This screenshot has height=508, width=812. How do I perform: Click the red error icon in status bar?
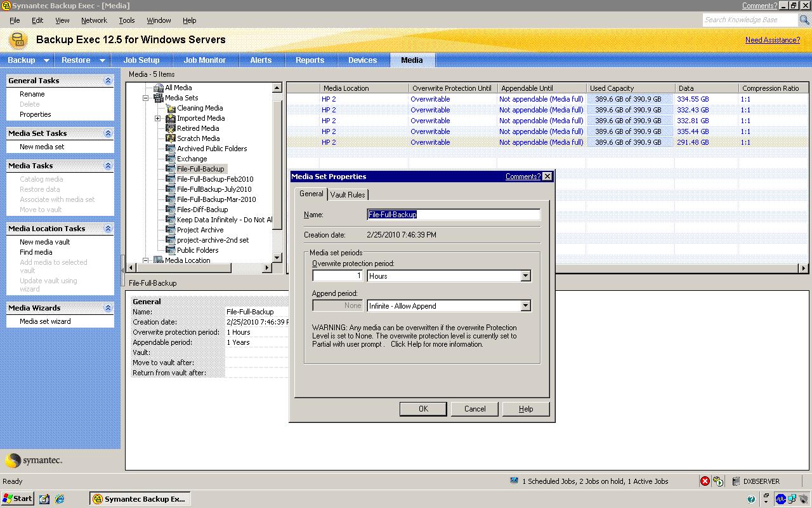tap(705, 481)
